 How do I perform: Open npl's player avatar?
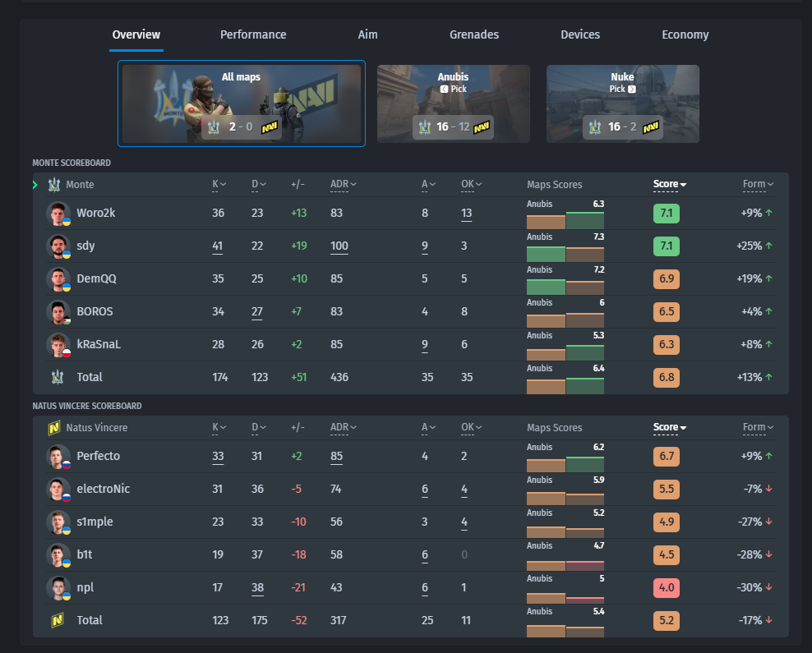click(58, 588)
